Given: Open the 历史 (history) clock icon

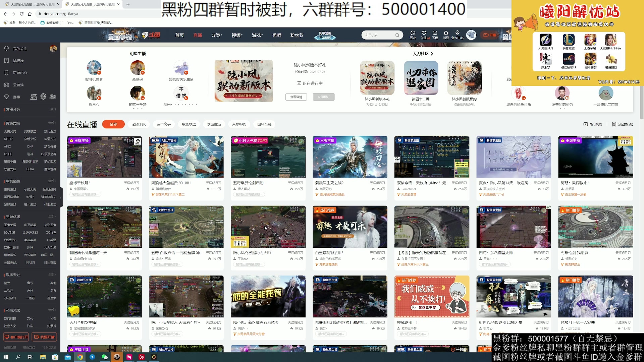Looking at the screenshot, I should tap(412, 35).
